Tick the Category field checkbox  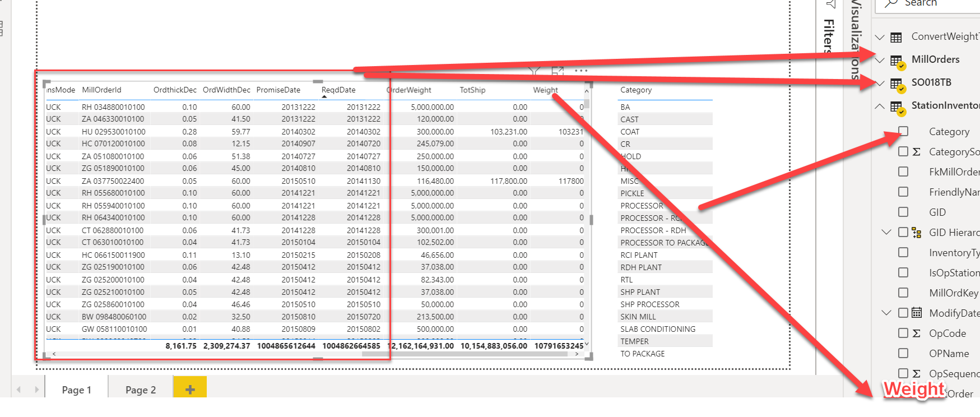pyautogui.click(x=903, y=131)
